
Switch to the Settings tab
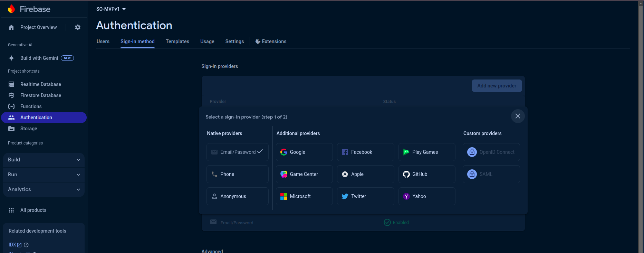click(234, 41)
